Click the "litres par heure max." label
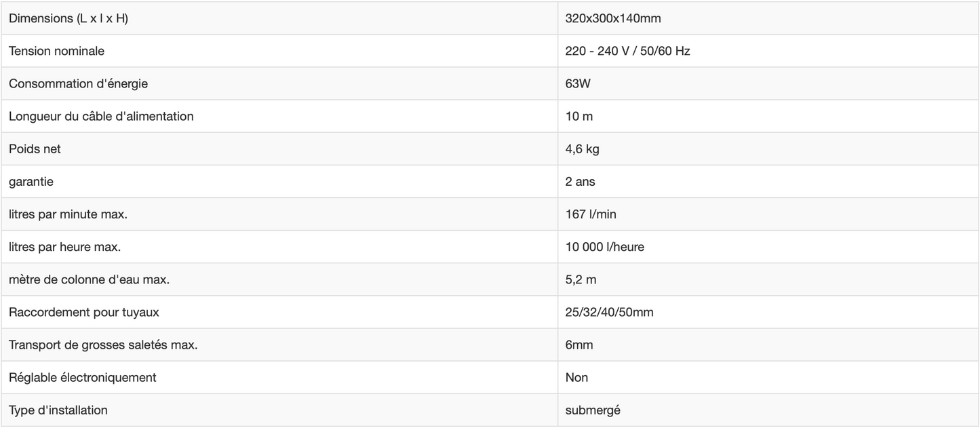Viewport: 980px width, 428px height. tap(64, 246)
